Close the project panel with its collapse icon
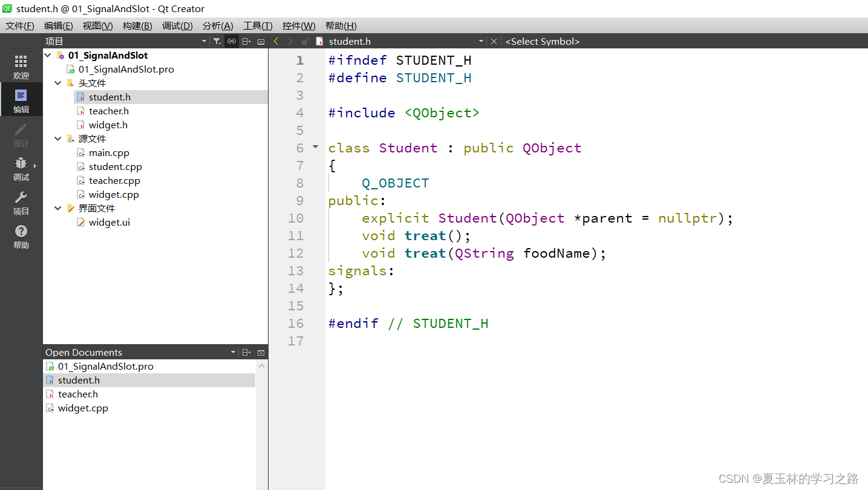 (x=261, y=41)
